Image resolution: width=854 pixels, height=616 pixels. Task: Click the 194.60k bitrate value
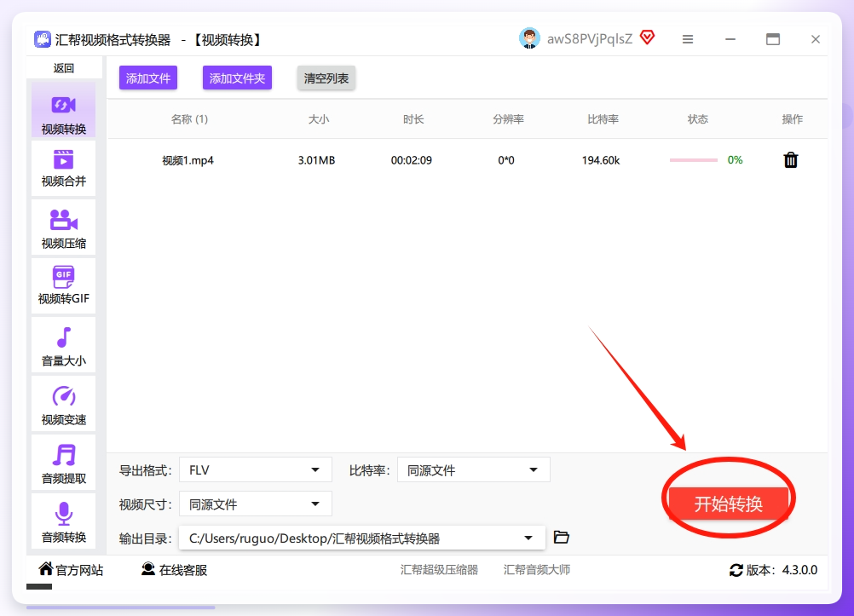pyautogui.click(x=601, y=160)
